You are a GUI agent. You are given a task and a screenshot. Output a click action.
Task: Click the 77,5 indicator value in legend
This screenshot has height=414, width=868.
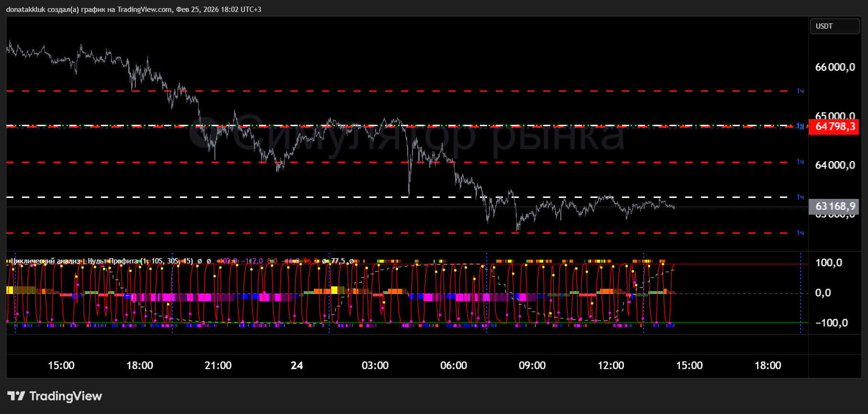point(338,261)
